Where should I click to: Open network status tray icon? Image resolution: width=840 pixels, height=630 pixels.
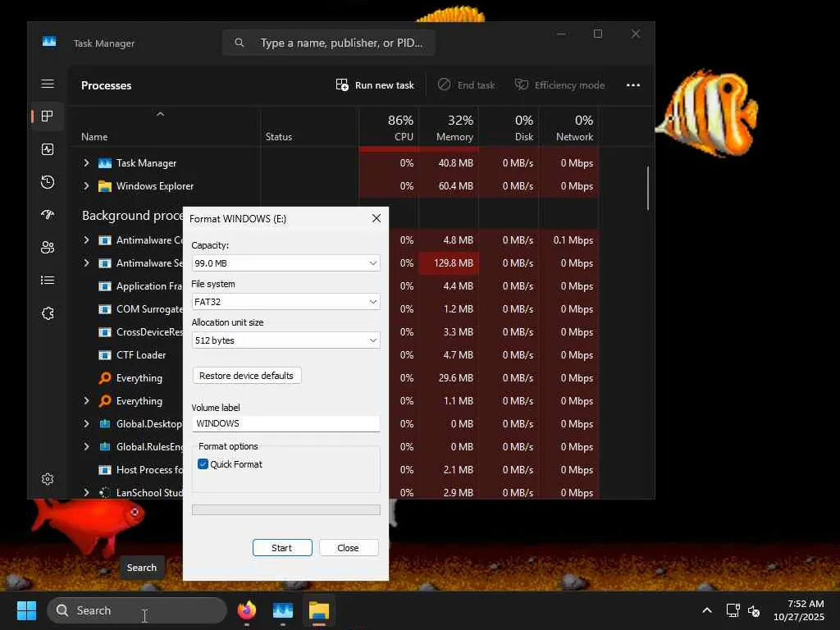733,610
